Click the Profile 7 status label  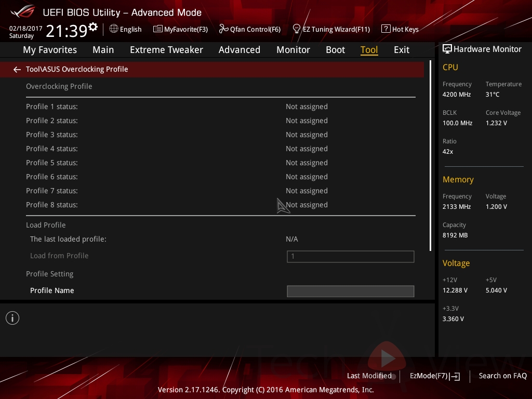(x=52, y=191)
